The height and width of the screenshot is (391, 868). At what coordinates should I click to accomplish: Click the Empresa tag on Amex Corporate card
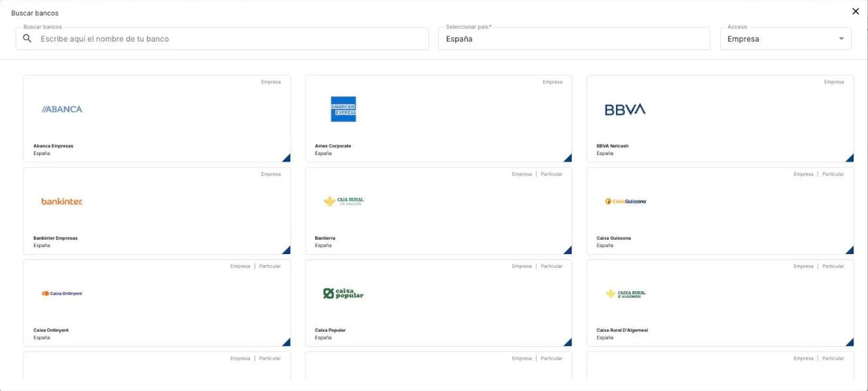[552, 82]
